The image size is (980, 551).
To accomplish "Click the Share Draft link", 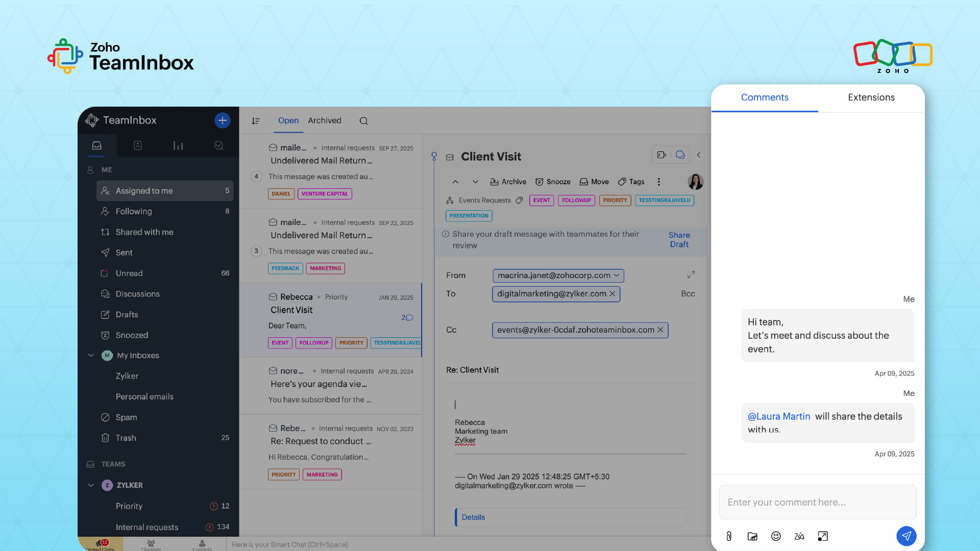I will [679, 240].
